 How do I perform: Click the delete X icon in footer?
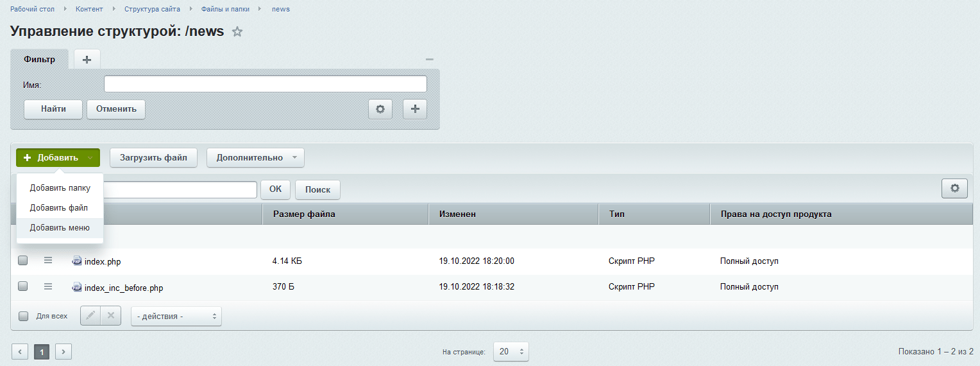[x=111, y=315]
